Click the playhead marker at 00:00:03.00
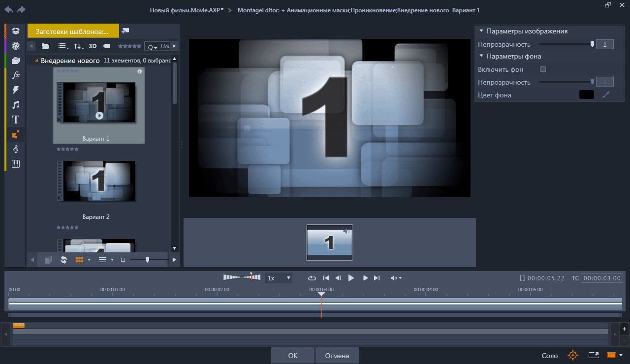The image size is (630, 364). [x=321, y=294]
